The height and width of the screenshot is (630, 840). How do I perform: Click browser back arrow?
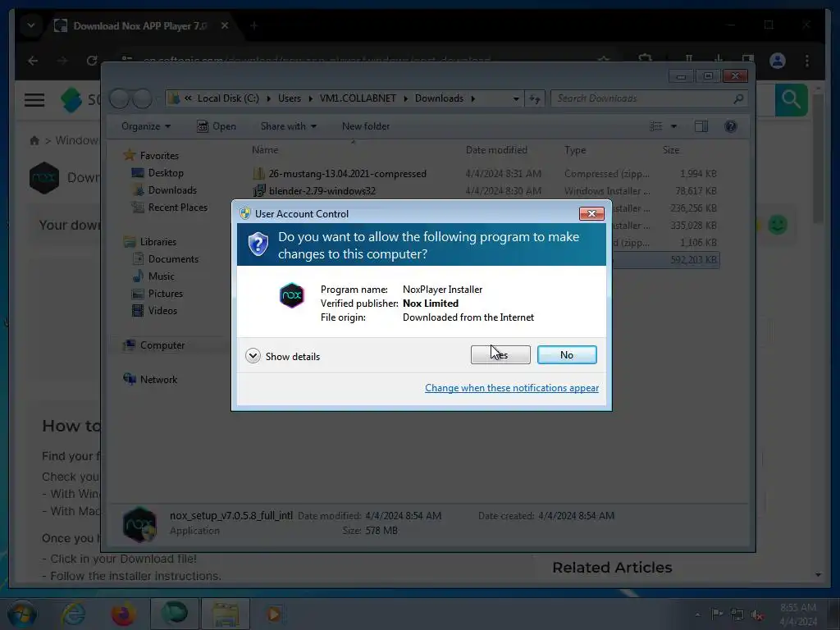point(33,61)
